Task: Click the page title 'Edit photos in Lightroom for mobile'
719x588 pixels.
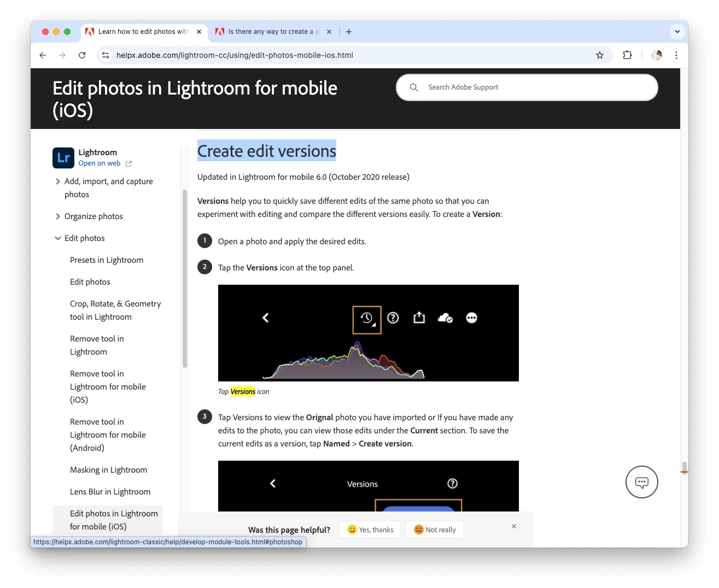Action: pos(195,99)
